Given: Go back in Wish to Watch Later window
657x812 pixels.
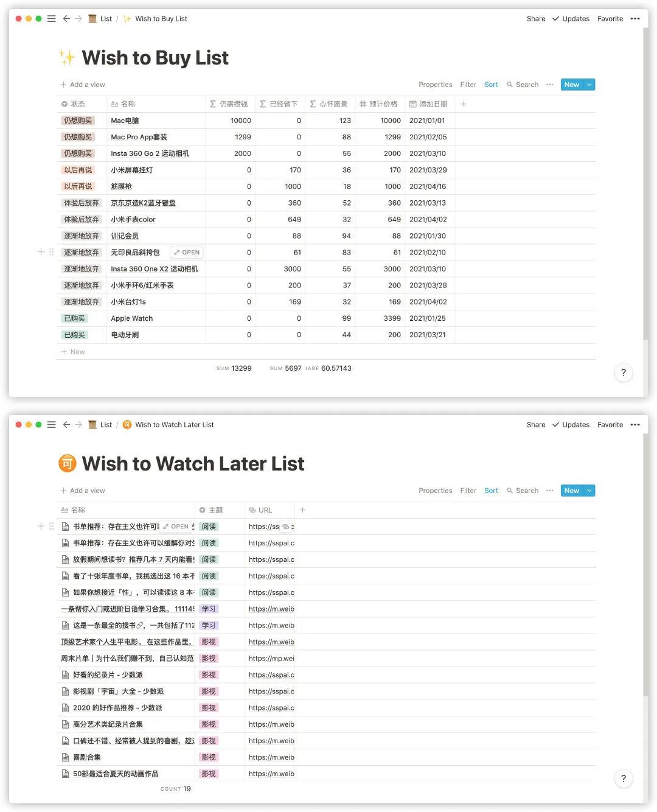Looking at the screenshot, I should (x=66, y=425).
